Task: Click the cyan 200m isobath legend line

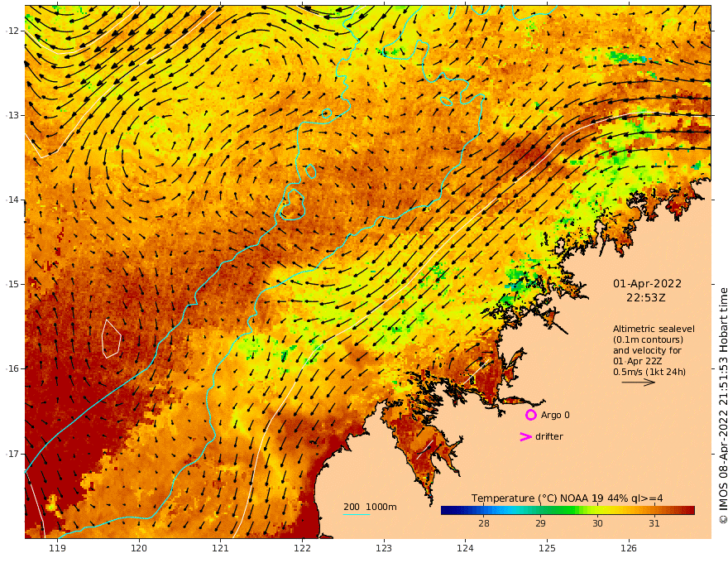Action: click(356, 514)
